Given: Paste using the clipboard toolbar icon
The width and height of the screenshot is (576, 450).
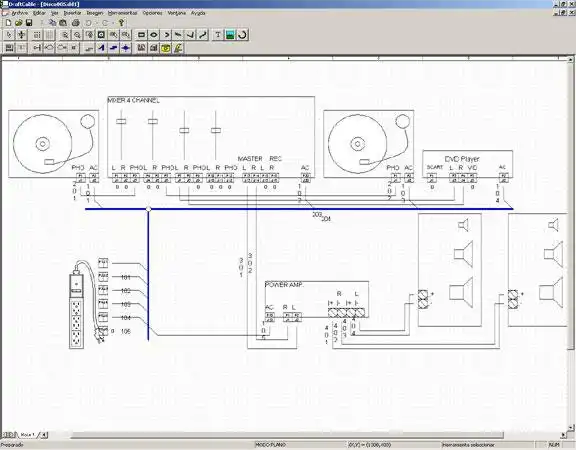Looking at the screenshot, I should coord(63,23).
